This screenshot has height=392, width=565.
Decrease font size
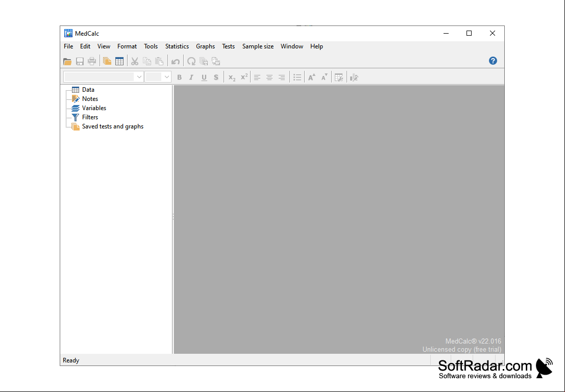tap(324, 77)
